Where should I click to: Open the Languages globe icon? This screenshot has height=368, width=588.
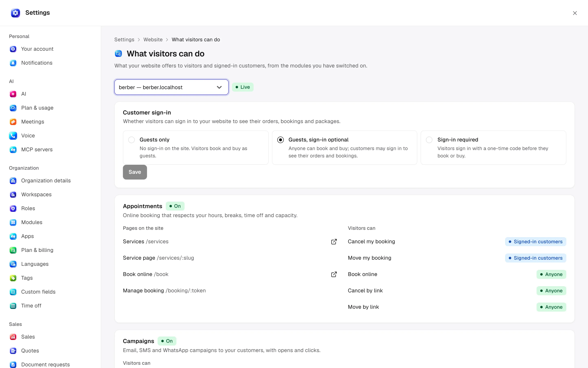(x=13, y=264)
